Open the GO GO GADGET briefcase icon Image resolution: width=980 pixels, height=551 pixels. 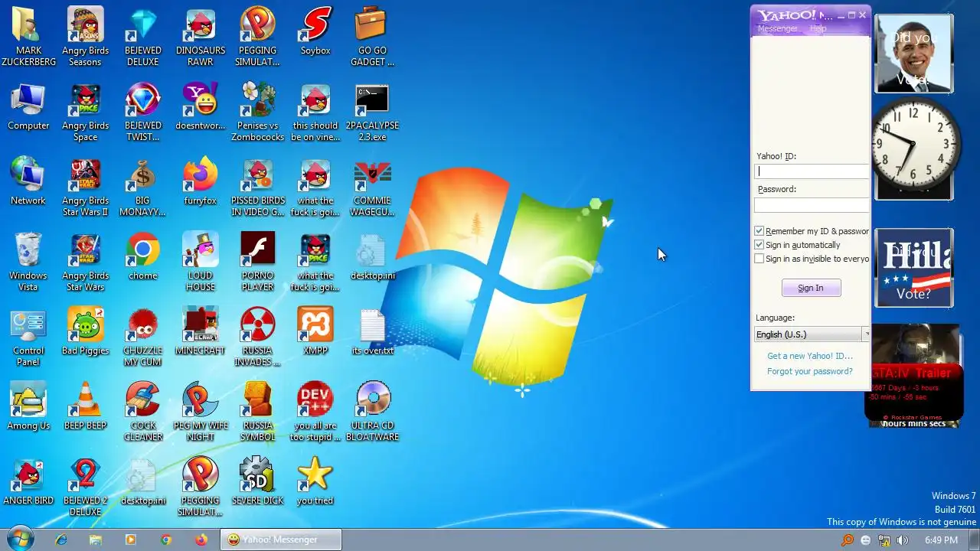tap(373, 37)
